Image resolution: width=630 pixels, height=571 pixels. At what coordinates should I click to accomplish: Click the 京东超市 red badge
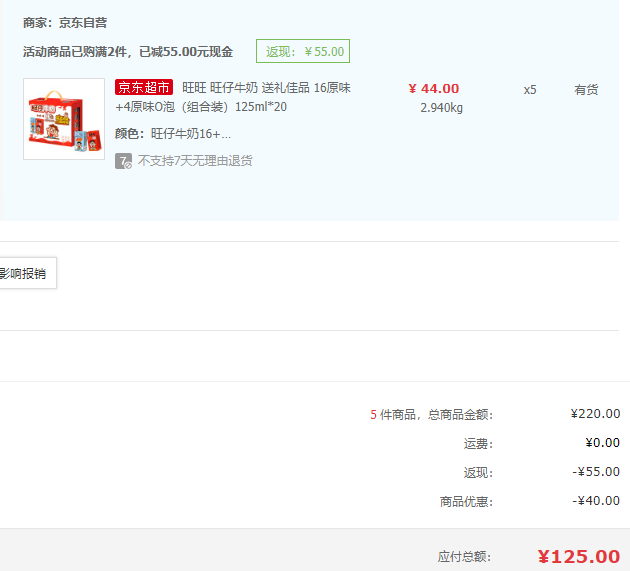144,87
